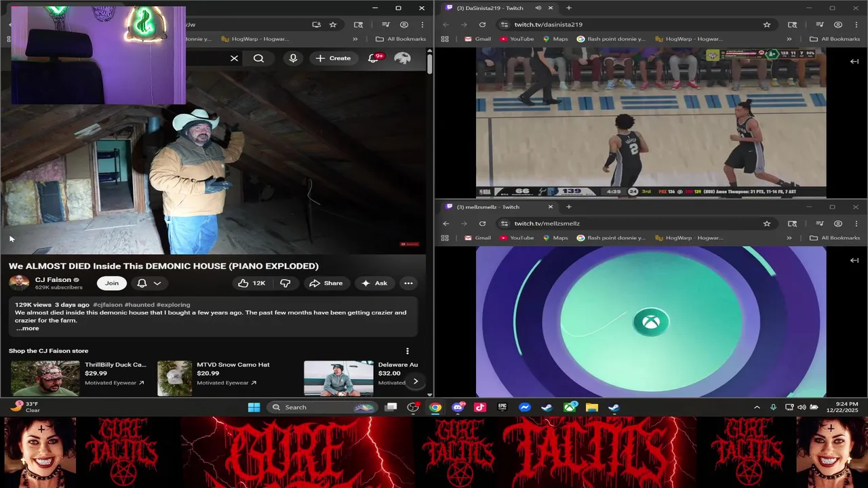The image size is (868, 488).
Task: Show hidden bookmarks chevron in YouTube window
Action: [x=355, y=39]
